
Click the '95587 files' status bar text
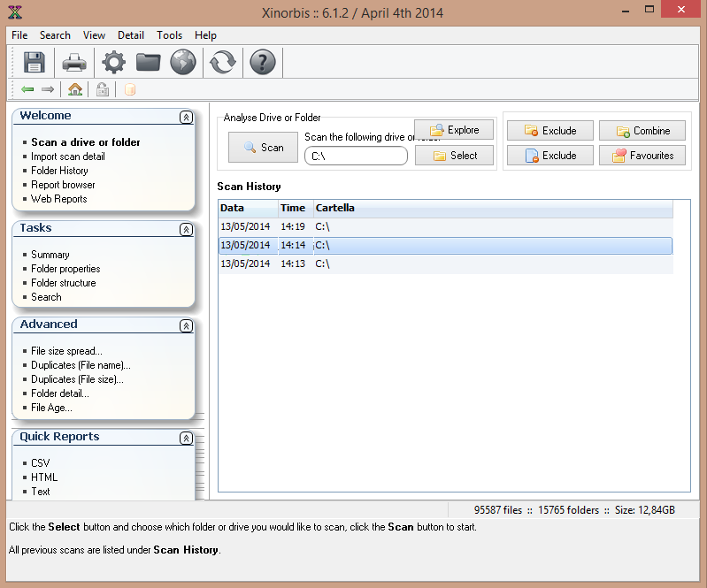click(498, 509)
